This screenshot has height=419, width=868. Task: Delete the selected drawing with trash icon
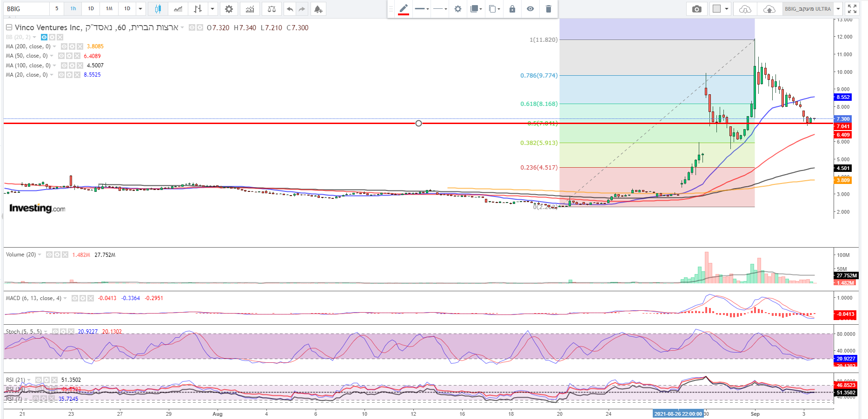(x=548, y=9)
